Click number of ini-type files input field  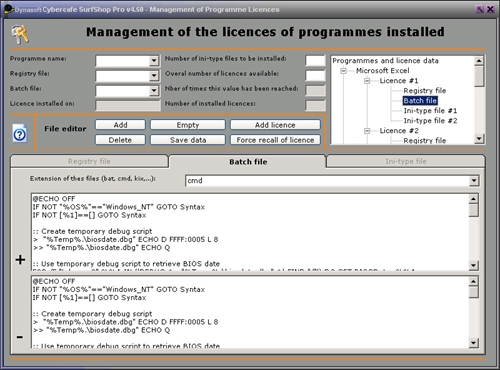[x=315, y=61]
